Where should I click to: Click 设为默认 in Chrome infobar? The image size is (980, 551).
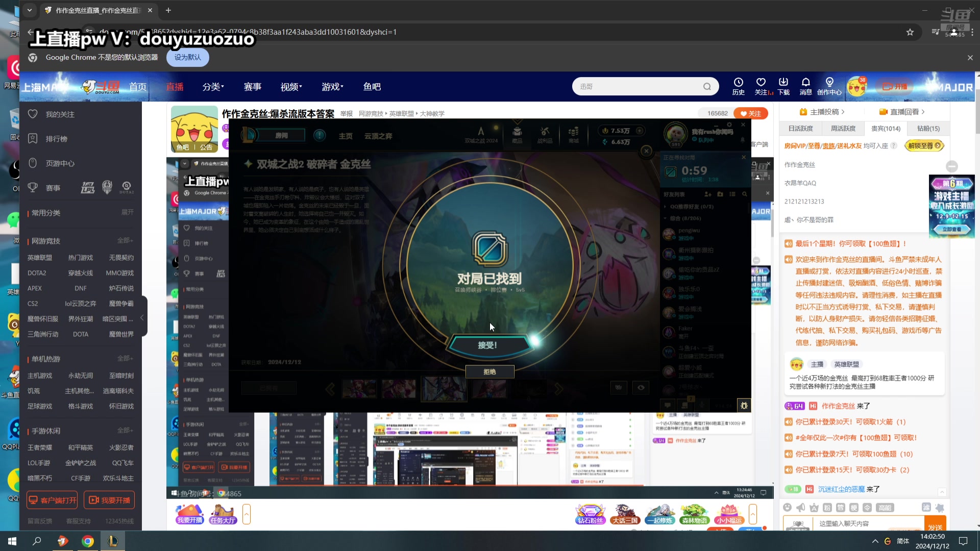pyautogui.click(x=187, y=58)
